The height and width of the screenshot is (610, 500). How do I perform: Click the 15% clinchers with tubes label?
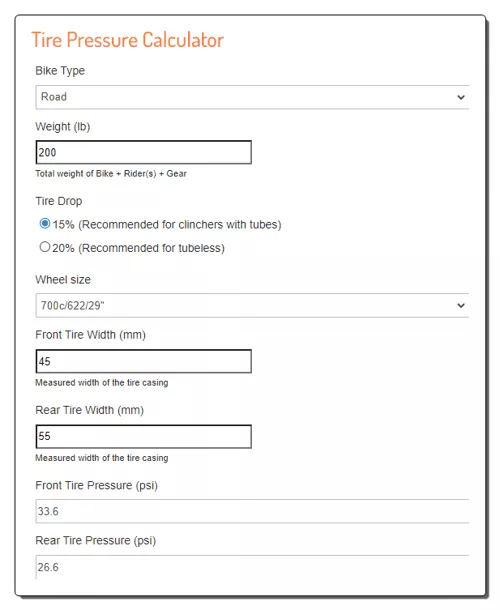[x=167, y=224]
